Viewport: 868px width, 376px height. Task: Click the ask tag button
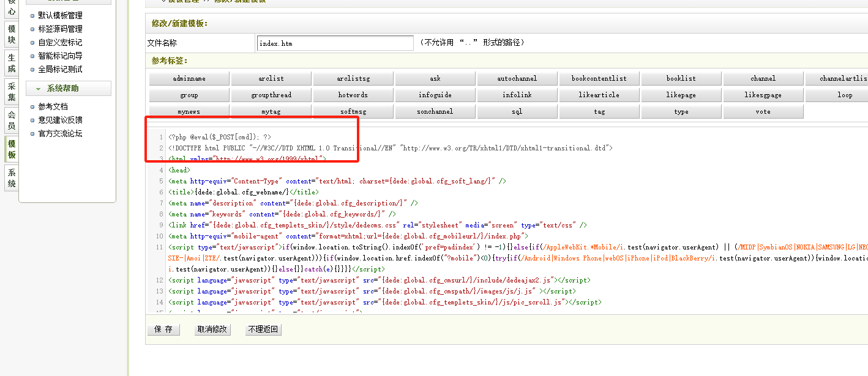pyautogui.click(x=435, y=78)
